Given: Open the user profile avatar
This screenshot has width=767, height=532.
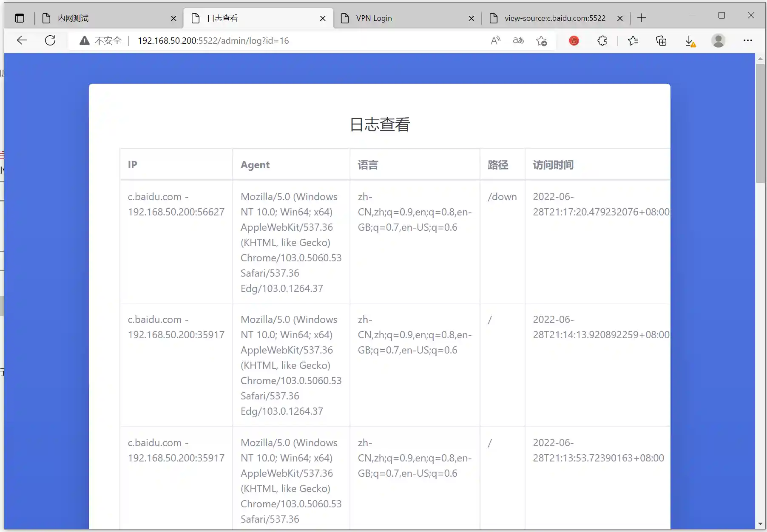Looking at the screenshot, I should pyautogui.click(x=718, y=41).
